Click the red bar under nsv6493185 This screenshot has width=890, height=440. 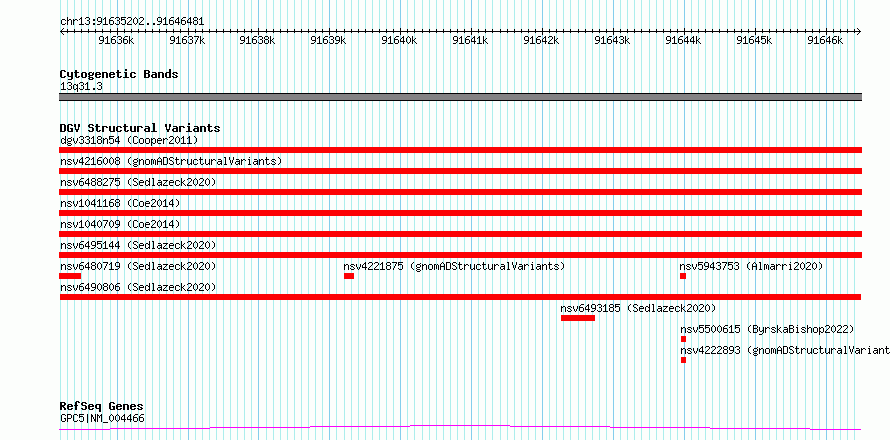tap(578, 318)
